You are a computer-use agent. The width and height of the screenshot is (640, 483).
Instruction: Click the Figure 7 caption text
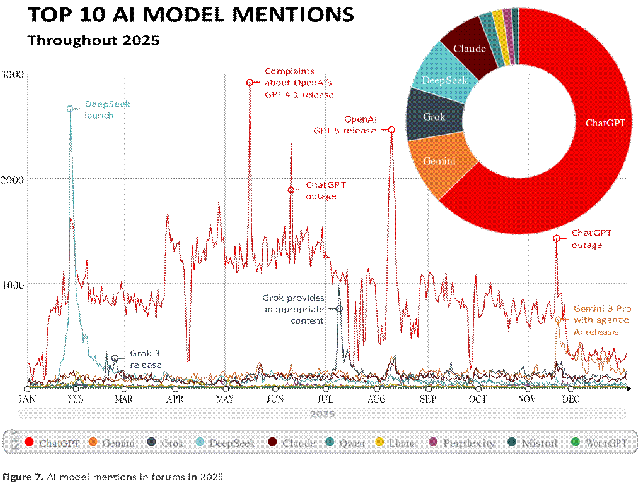tap(113, 476)
